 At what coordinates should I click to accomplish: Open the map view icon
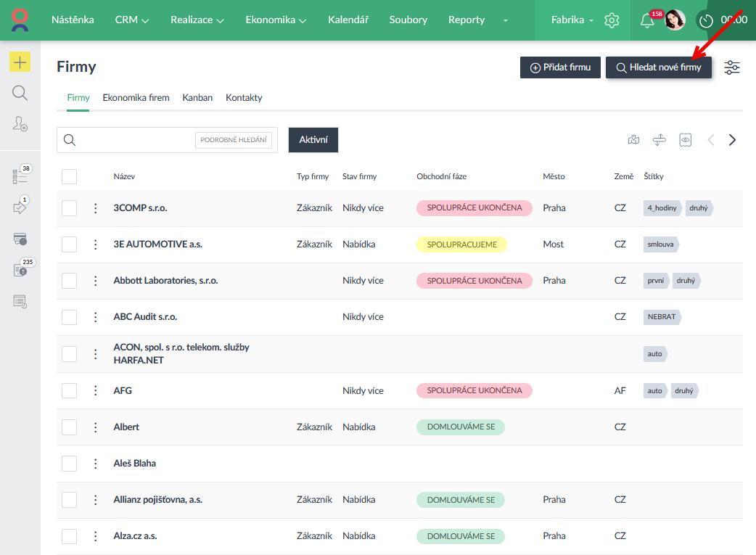click(x=633, y=140)
